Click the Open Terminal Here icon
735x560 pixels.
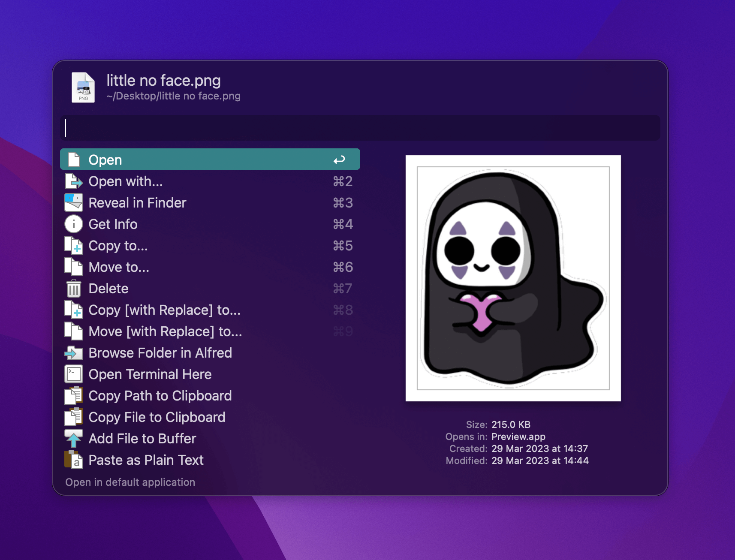click(x=73, y=374)
